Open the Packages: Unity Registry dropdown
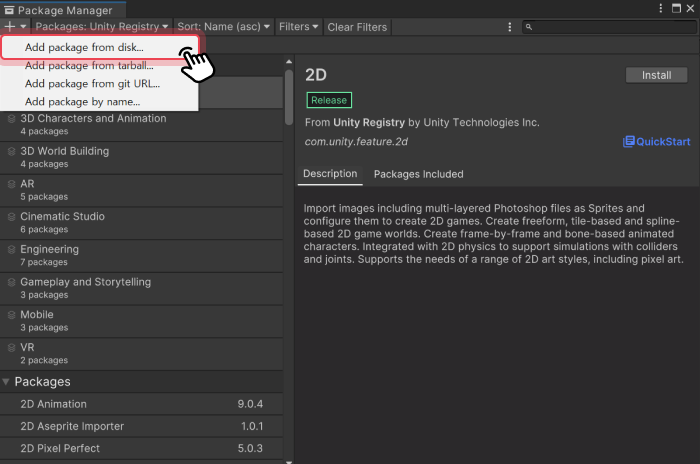700x464 pixels. 102,27
